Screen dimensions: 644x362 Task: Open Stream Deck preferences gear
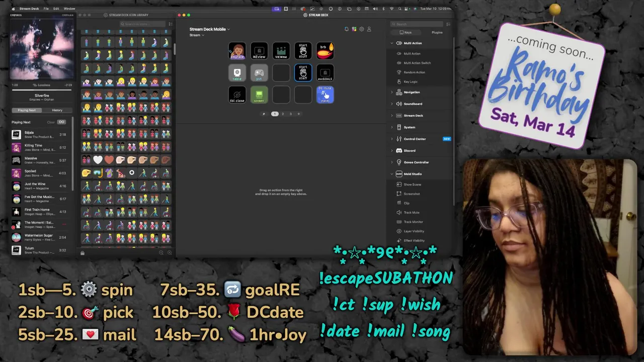[361, 29]
